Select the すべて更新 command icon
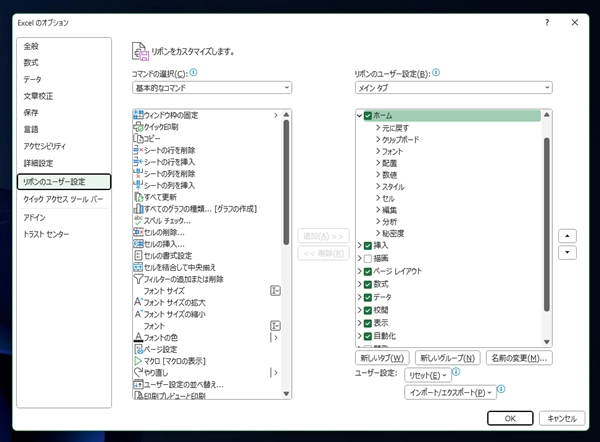This screenshot has width=600, height=442. click(x=138, y=197)
